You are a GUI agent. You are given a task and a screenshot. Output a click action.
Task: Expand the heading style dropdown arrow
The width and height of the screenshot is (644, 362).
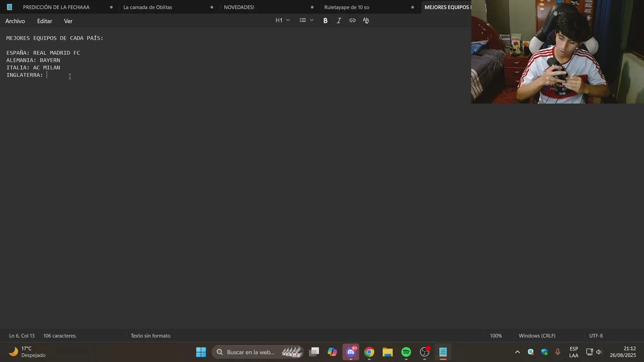pyautogui.click(x=288, y=21)
